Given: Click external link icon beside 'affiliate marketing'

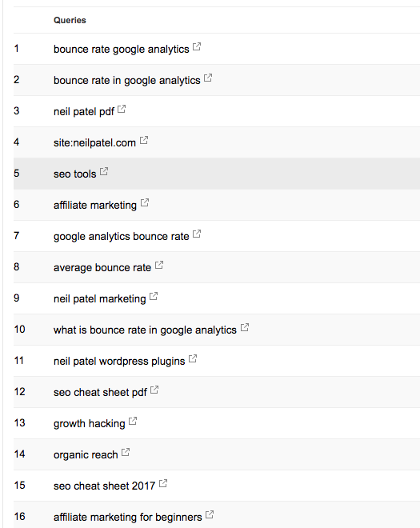Looking at the screenshot, I should pyautogui.click(x=145, y=202).
